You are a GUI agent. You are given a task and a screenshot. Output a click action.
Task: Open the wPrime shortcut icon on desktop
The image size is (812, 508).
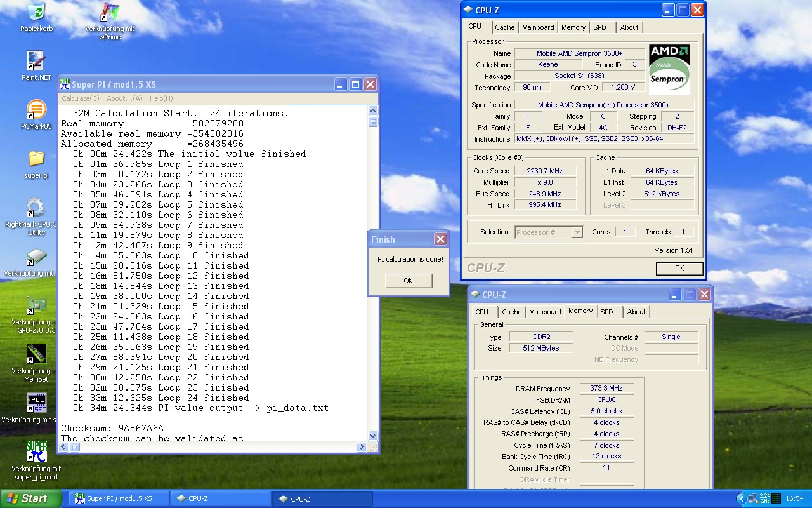coord(110,12)
